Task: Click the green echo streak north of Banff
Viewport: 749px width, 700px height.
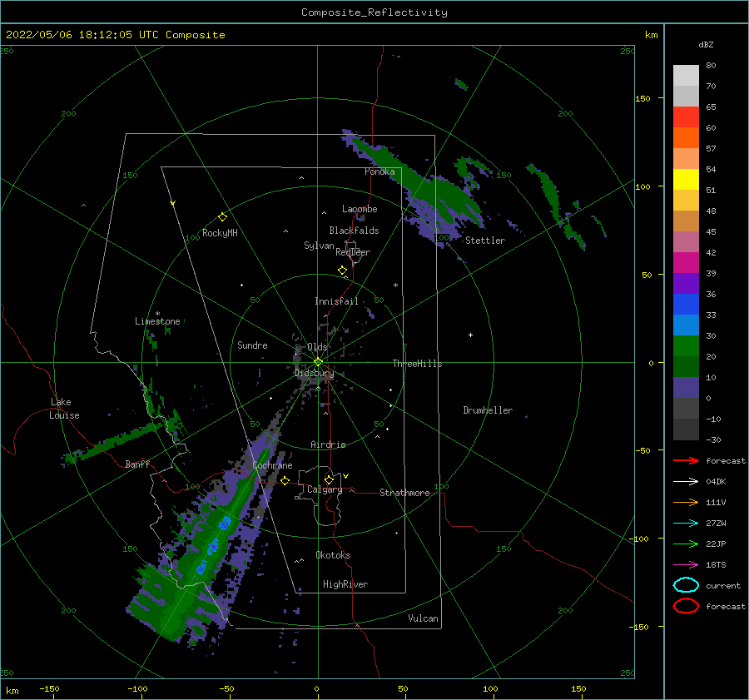Action: pyautogui.click(x=122, y=439)
